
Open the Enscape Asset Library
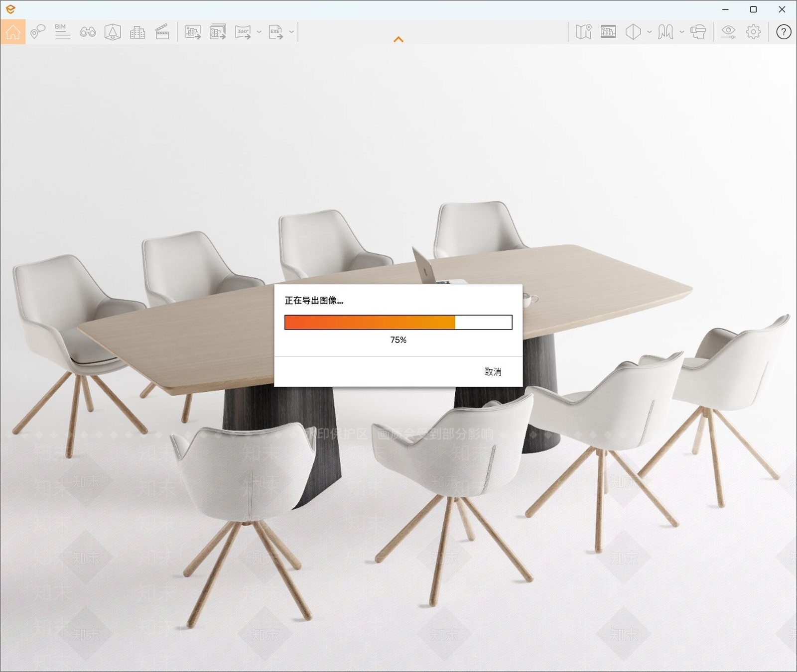click(x=113, y=32)
